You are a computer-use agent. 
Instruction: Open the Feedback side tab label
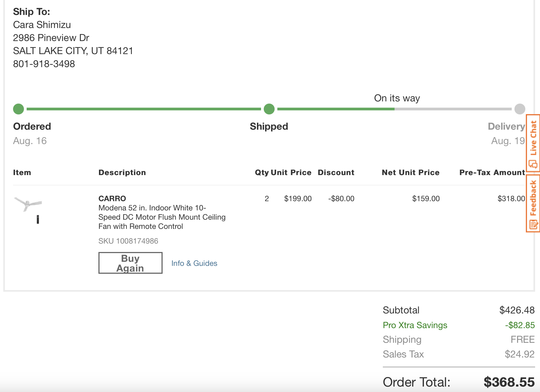pos(533,198)
